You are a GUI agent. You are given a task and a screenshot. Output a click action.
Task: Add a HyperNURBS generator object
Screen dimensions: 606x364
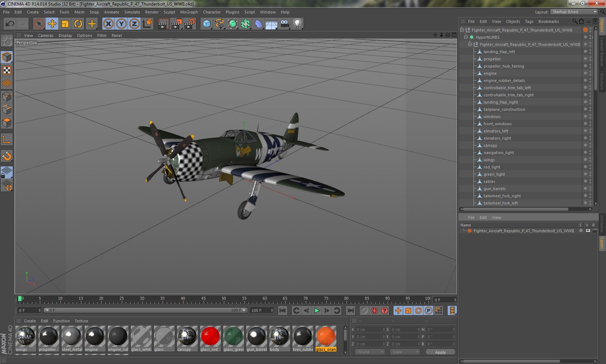[233, 24]
